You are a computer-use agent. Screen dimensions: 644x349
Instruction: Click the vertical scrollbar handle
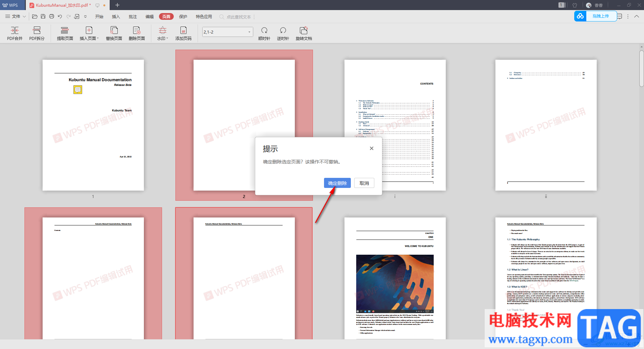[641, 69]
